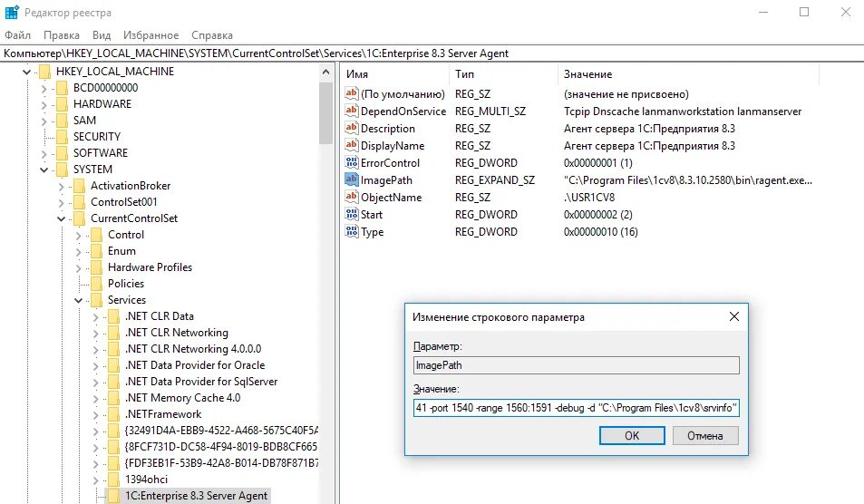Collapse the Services key
864x504 pixels.
(78, 301)
